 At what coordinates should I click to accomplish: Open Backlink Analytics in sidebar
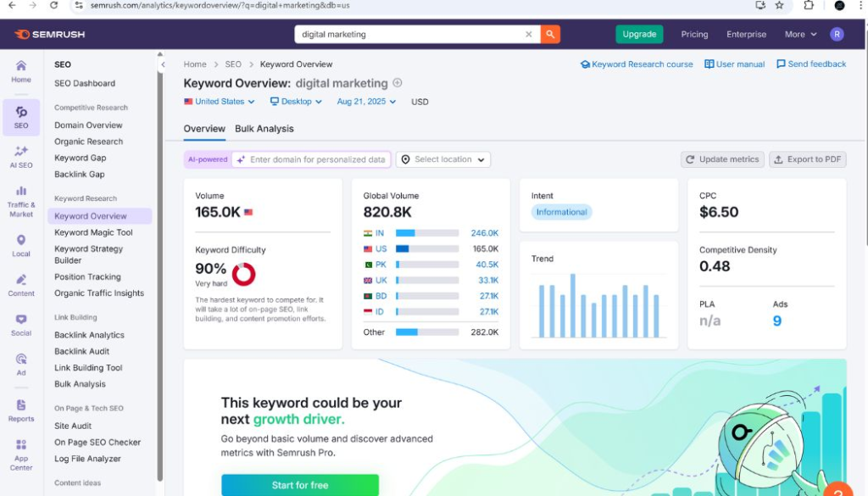click(89, 335)
